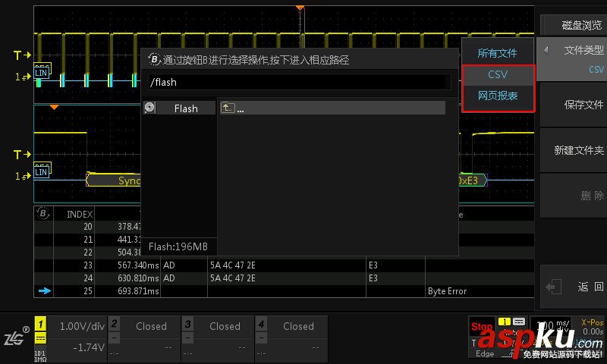Choose 网页报表 file type option

[498, 96]
